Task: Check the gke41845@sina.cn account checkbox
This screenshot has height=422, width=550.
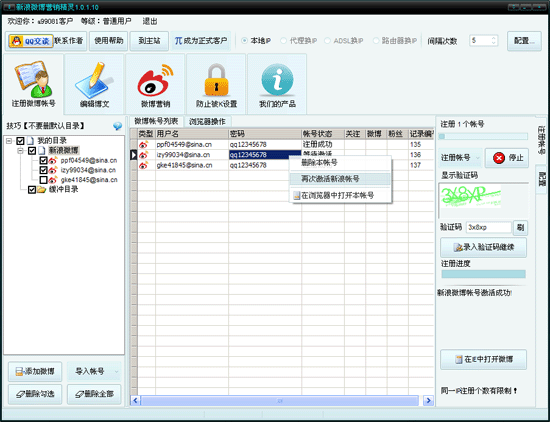Action: point(43,180)
